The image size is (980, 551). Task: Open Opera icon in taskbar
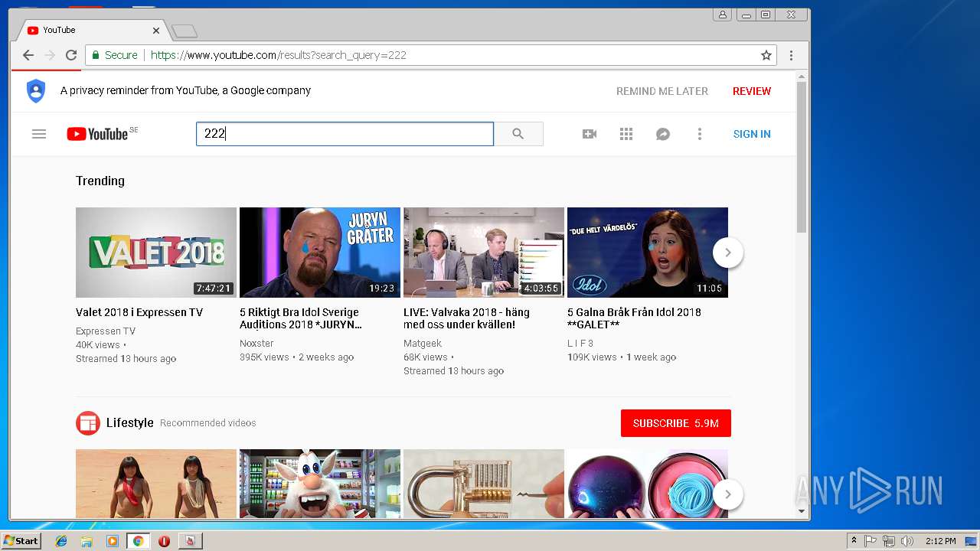pos(164,541)
